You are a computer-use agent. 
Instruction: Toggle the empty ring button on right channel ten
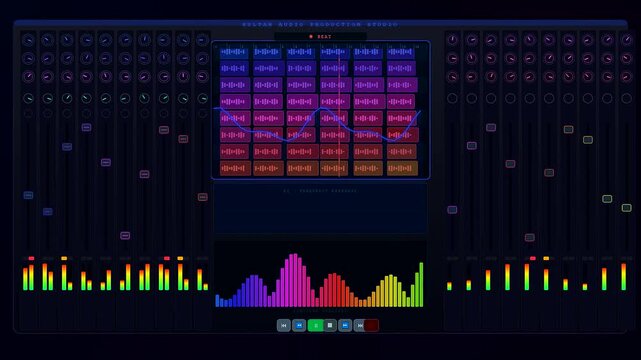coord(627,98)
